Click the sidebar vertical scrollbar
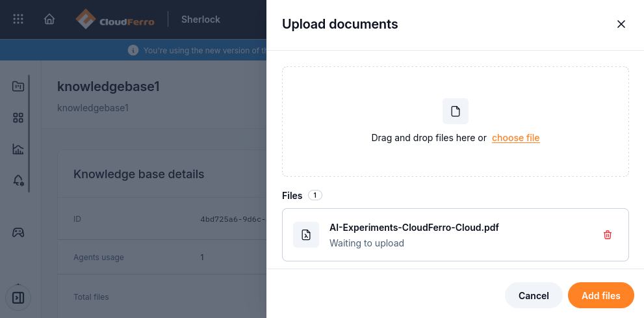This screenshot has width=644, height=318. [x=29, y=133]
